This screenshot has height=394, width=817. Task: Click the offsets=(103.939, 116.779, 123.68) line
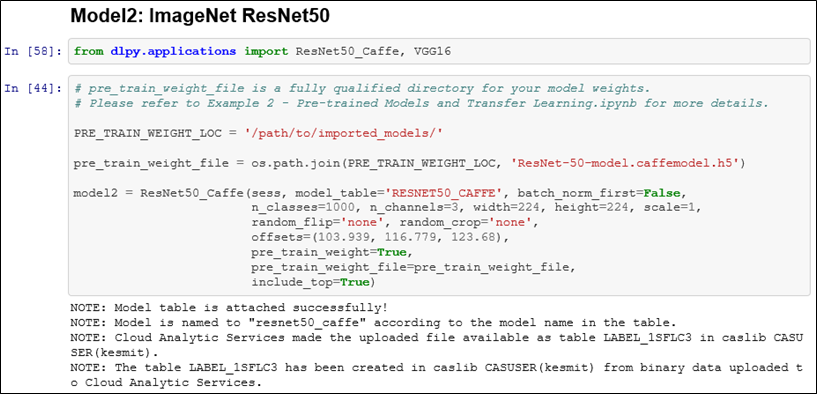(380, 238)
